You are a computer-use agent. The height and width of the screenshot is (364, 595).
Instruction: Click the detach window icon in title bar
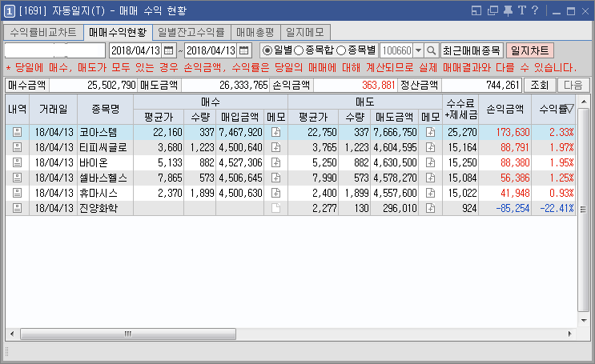click(492, 10)
